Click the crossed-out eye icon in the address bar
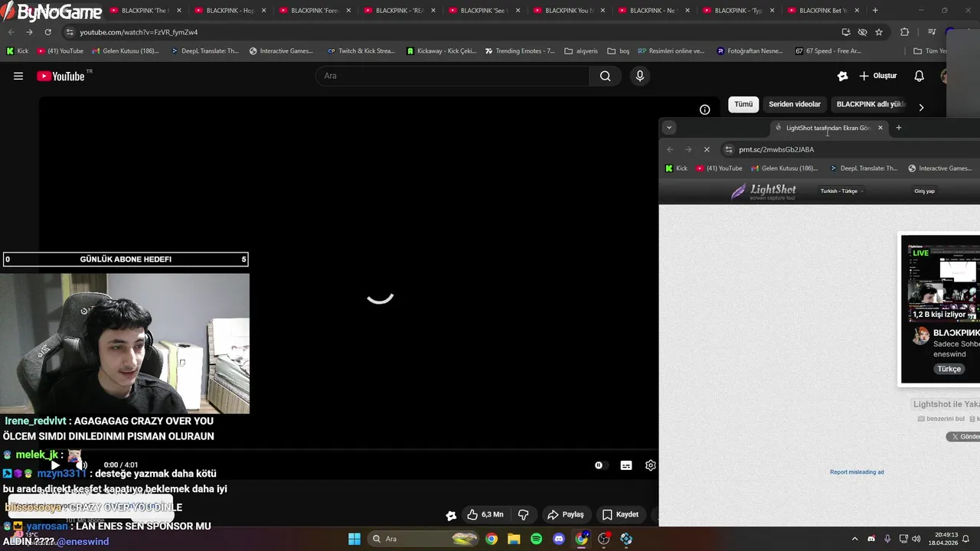Viewport: 980px width, 551px height. point(862,32)
